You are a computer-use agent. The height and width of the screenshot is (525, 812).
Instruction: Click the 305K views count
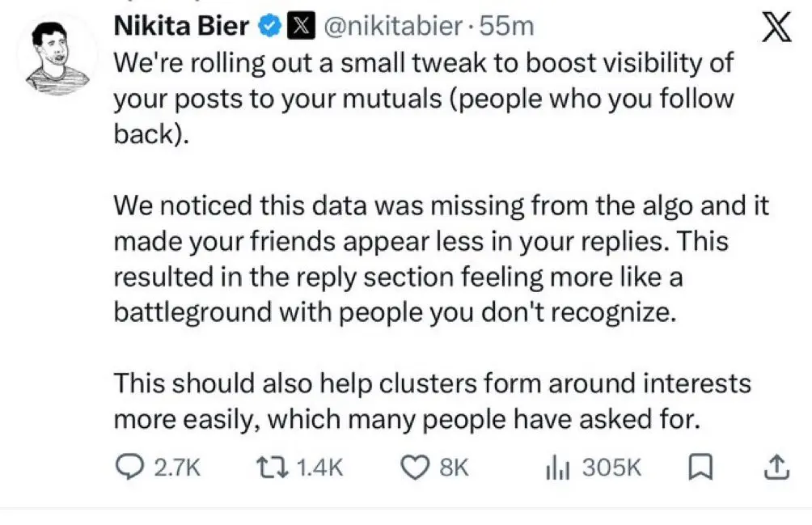611,468
